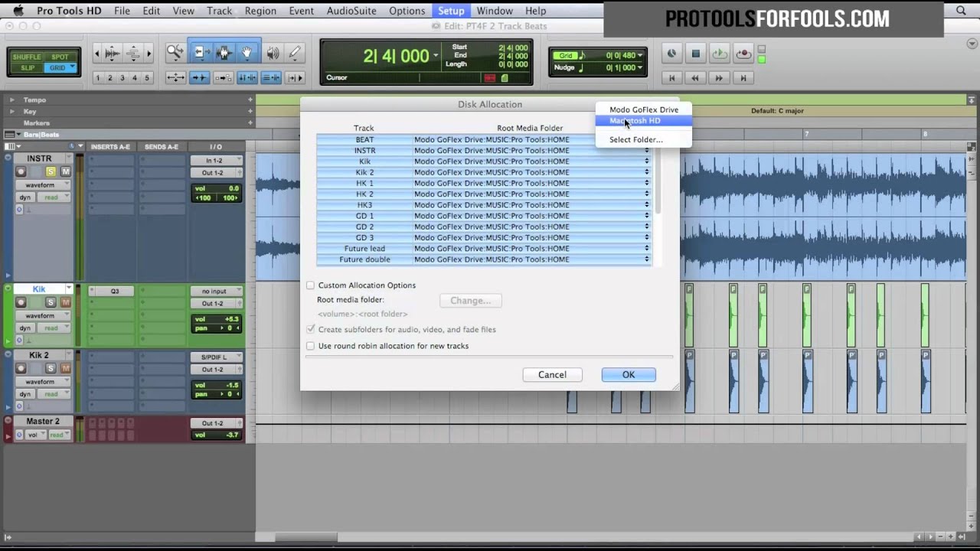Select SLIP edit mode

click(x=28, y=68)
